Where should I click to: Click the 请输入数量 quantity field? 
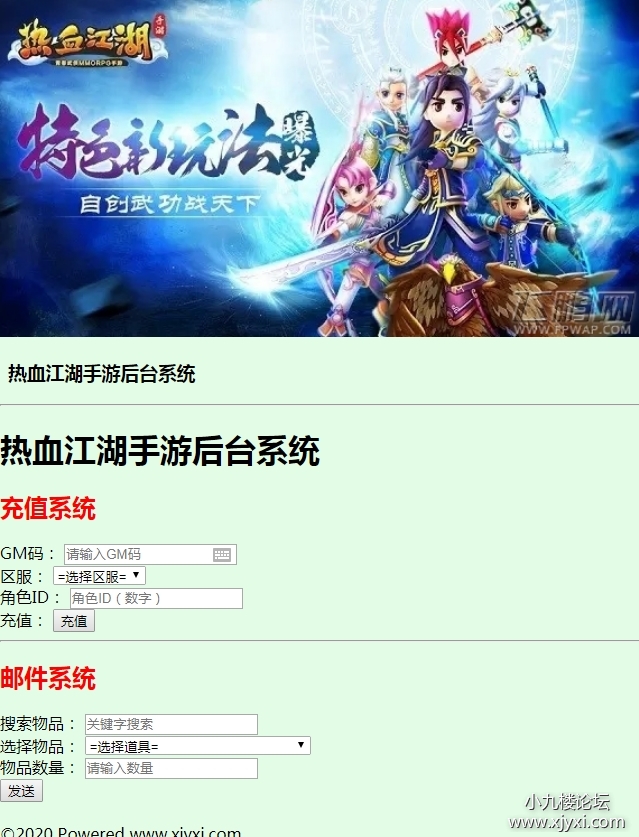click(171, 768)
